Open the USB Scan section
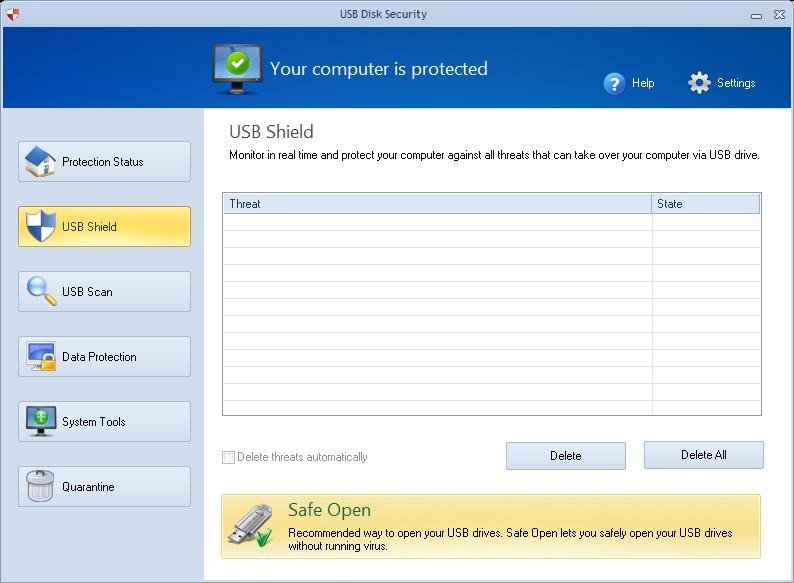This screenshot has height=583, width=794. [104, 292]
